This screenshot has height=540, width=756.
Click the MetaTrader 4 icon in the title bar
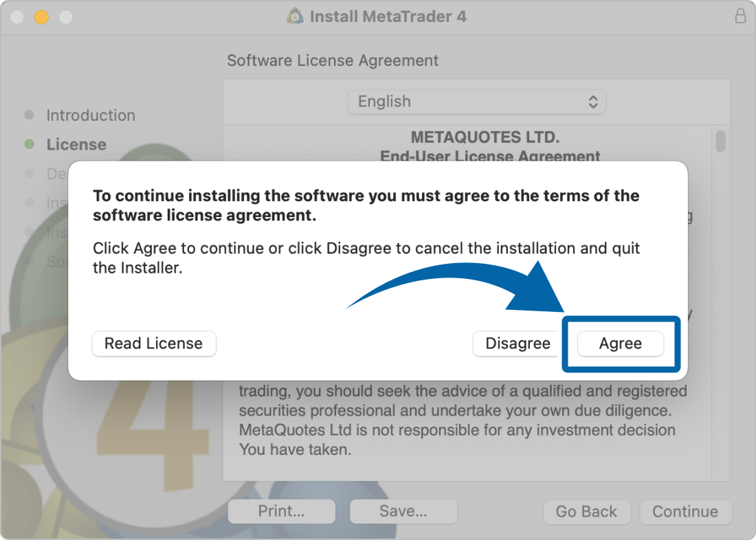coord(295,16)
